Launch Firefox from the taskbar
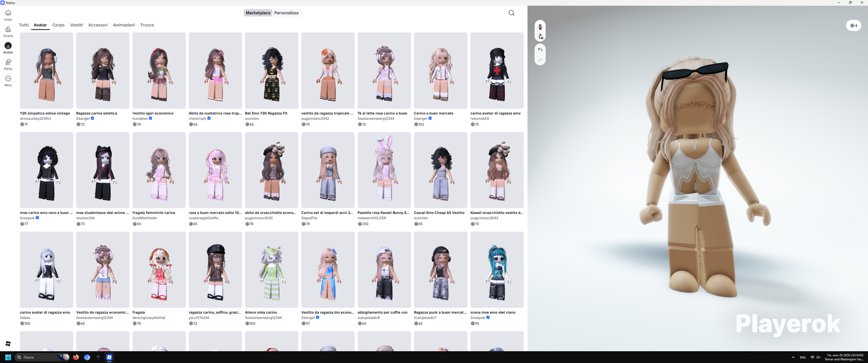The image size is (868, 363). pos(76,357)
